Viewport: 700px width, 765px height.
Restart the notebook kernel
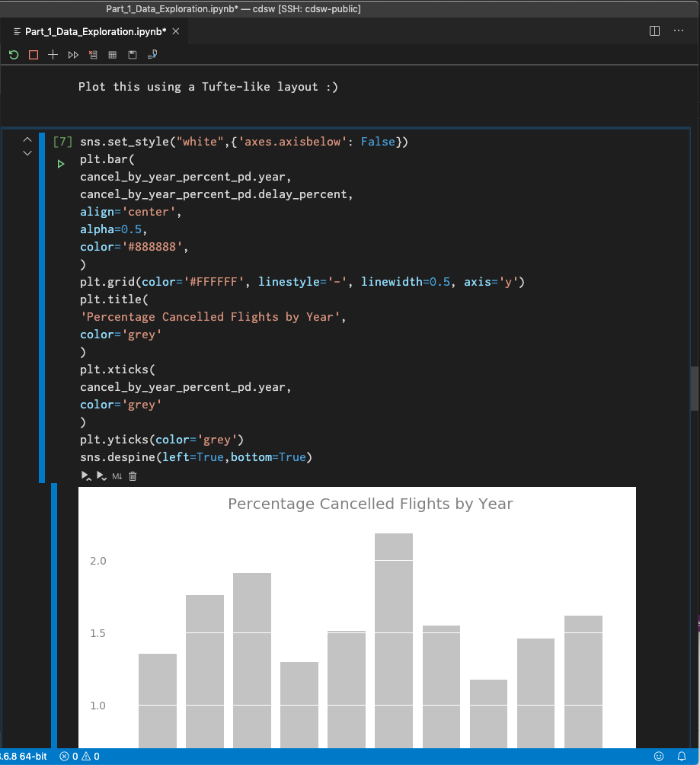point(13,54)
